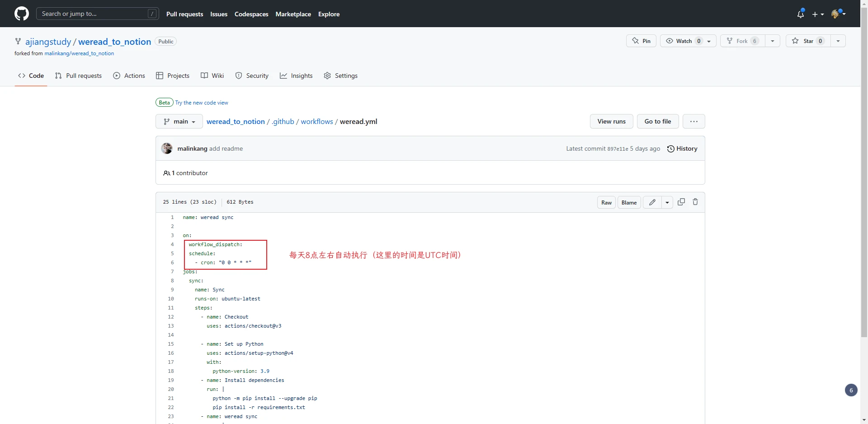Pin this repository
Viewport: 868px width, 424px height.
[641, 41]
